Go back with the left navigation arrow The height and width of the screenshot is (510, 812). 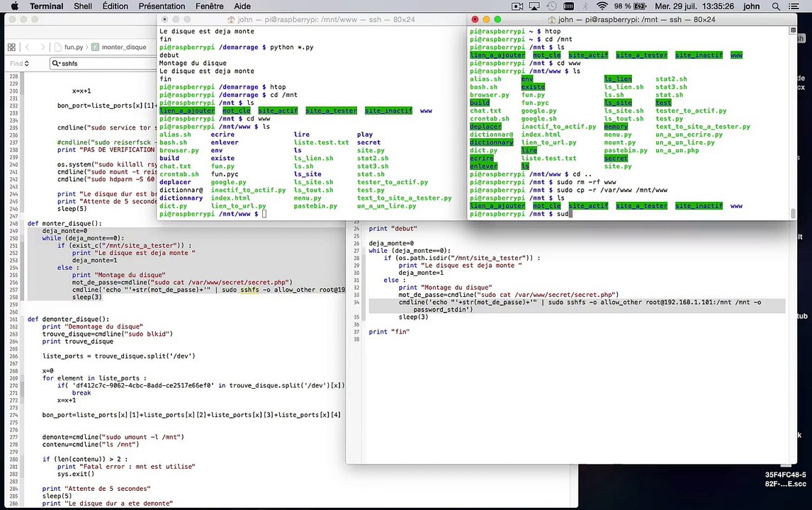click(28, 47)
